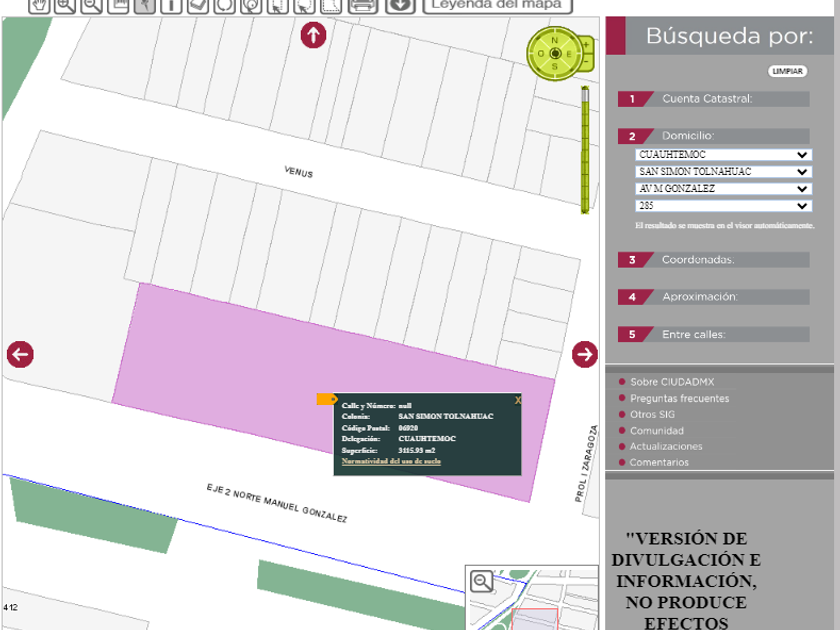This screenshot has height=630, width=840.
Task: Open Sobre CIUDADMX menu item
Action: [x=672, y=382]
